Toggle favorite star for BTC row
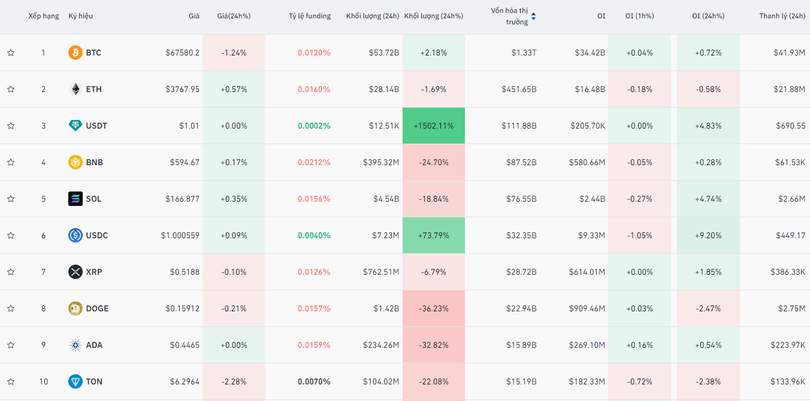Screen dimensions: 810x401 click(11, 52)
